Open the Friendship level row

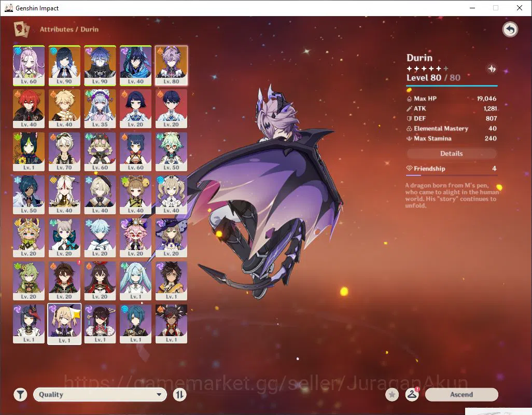click(x=451, y=169)
